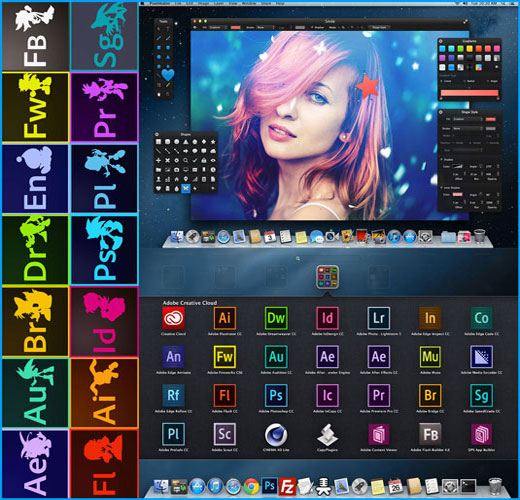Select the butterfly shape in Shapes palette

(x=185, y=188)
